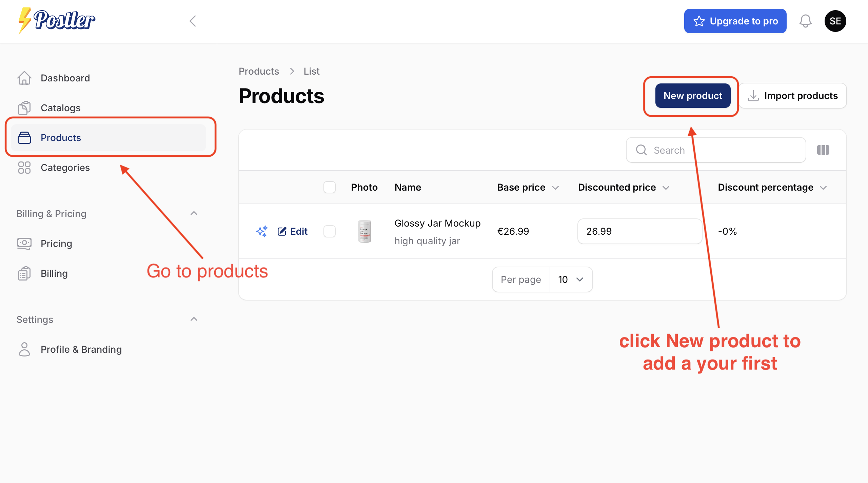Click the AI sparkles icon on Glossy Jar row
This screenshot has width=868, height=483.
click(261, 231)
